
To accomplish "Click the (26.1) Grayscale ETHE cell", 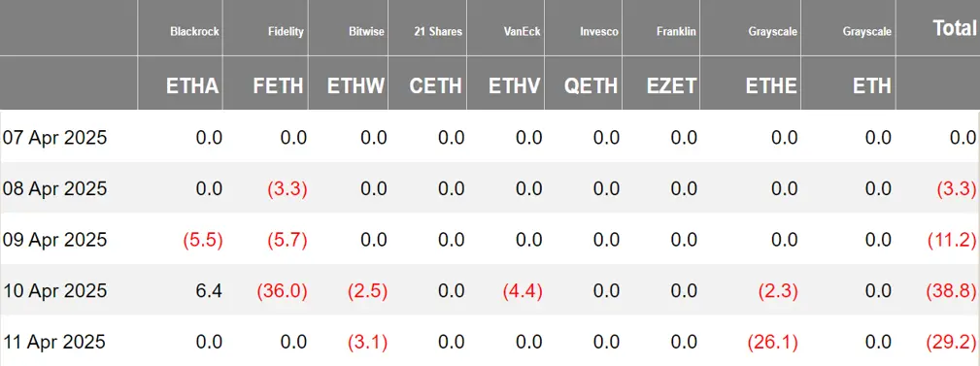I will coord(772,343).
